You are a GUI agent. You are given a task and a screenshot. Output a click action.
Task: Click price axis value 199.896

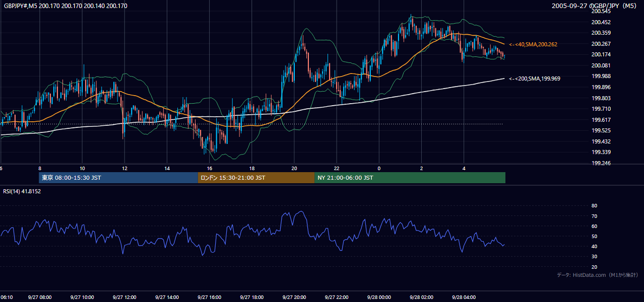601,87
